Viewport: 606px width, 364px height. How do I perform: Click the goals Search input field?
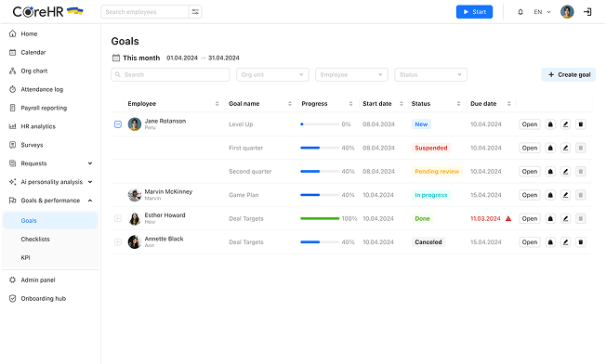[x=170, y=74]
